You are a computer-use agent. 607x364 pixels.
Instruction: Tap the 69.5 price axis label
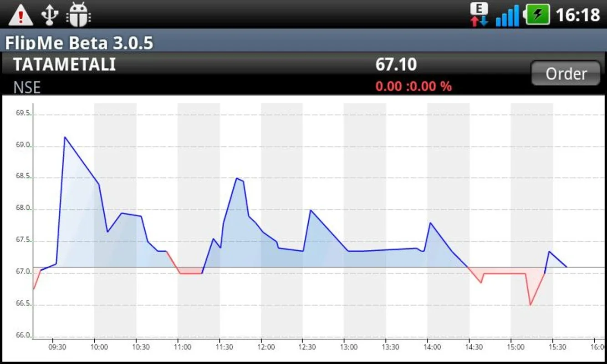click(22, 112)
